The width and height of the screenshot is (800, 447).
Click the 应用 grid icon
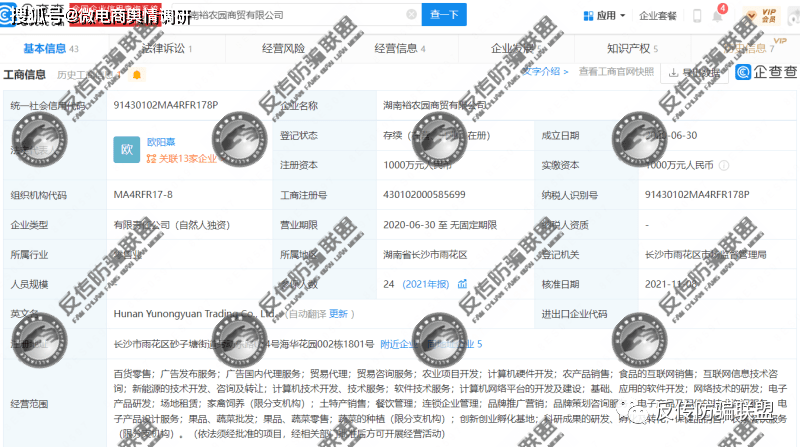click(587, 16)
